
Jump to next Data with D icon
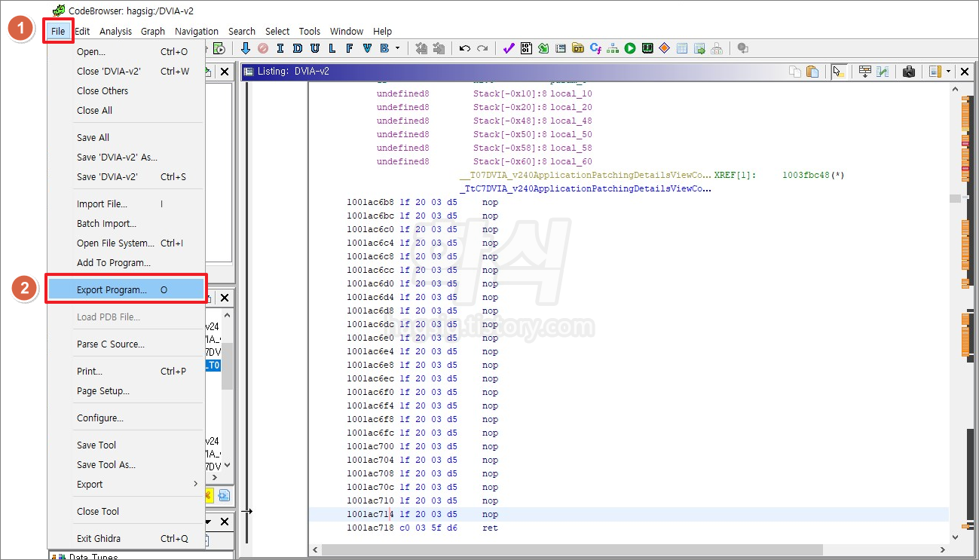(x=297, y=48)
